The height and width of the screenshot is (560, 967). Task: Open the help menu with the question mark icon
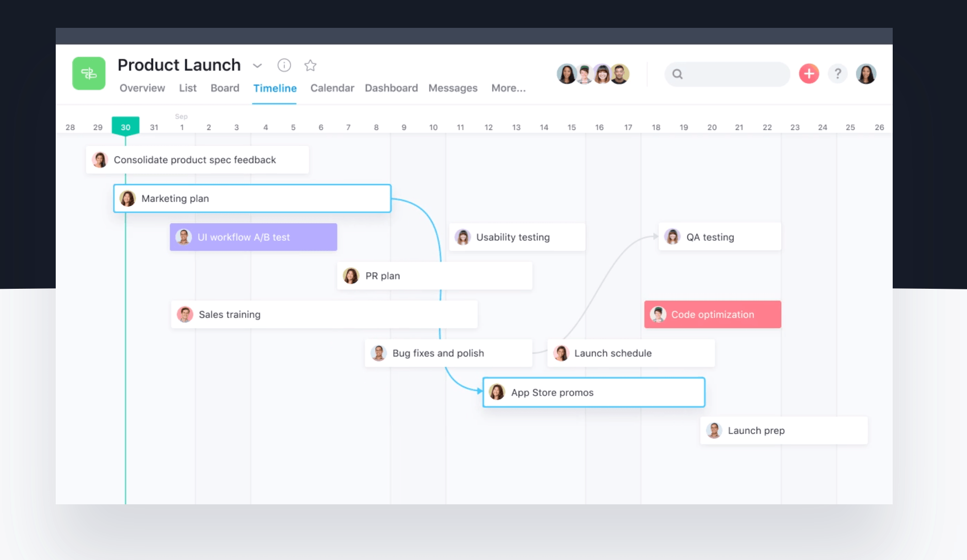click(x=837, y=74)
